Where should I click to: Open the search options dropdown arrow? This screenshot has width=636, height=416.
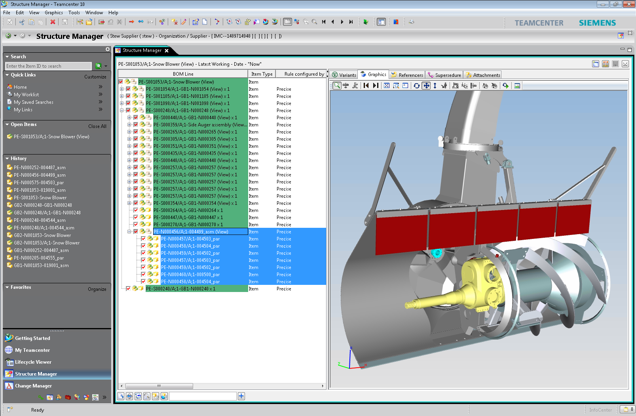point(106,66)
